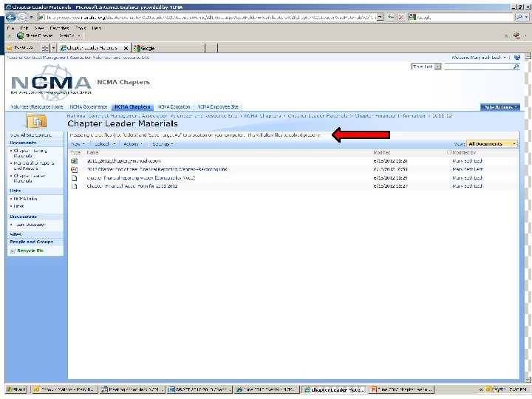This screenshot has height=399, width=532.
Task: Open the Team Discussion sidebar link
Action: coord(30,225)
